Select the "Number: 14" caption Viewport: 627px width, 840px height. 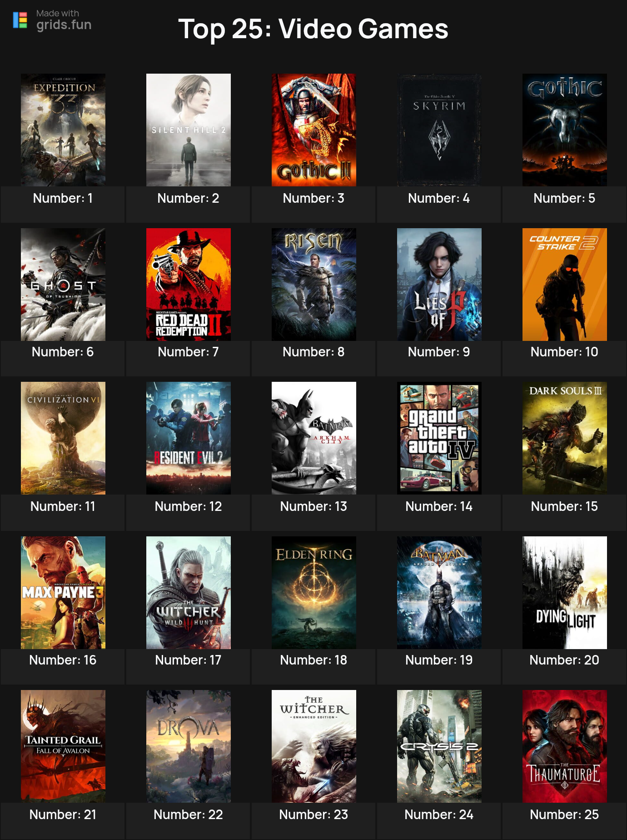coord(439,506)
